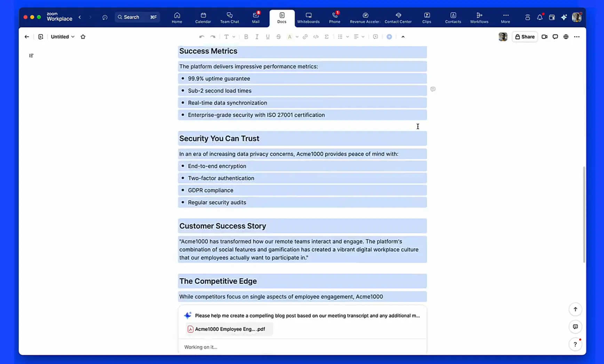Open the history clock icon
The width and height of the screenshot is (604, 364).
105,17
